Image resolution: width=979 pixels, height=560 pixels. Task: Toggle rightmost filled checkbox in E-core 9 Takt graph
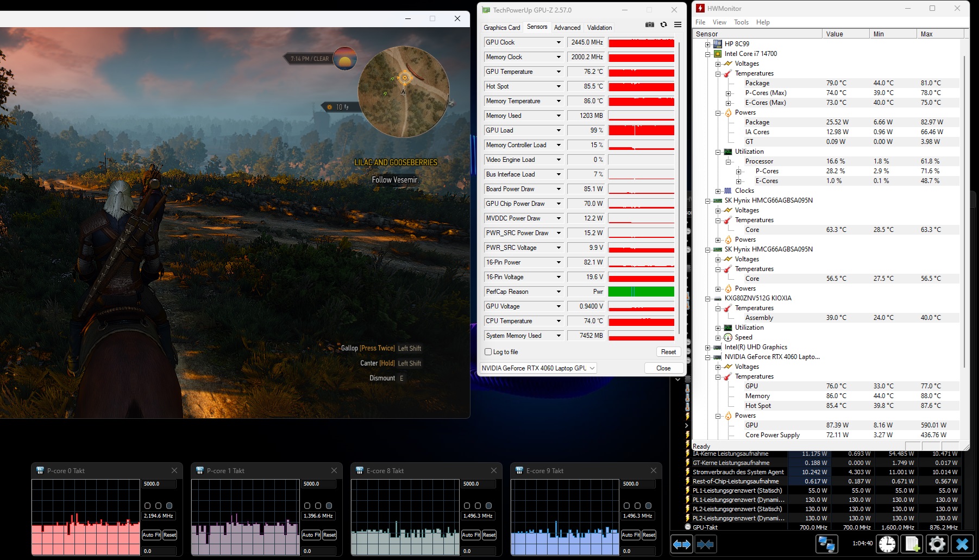(x=648, y=506)
